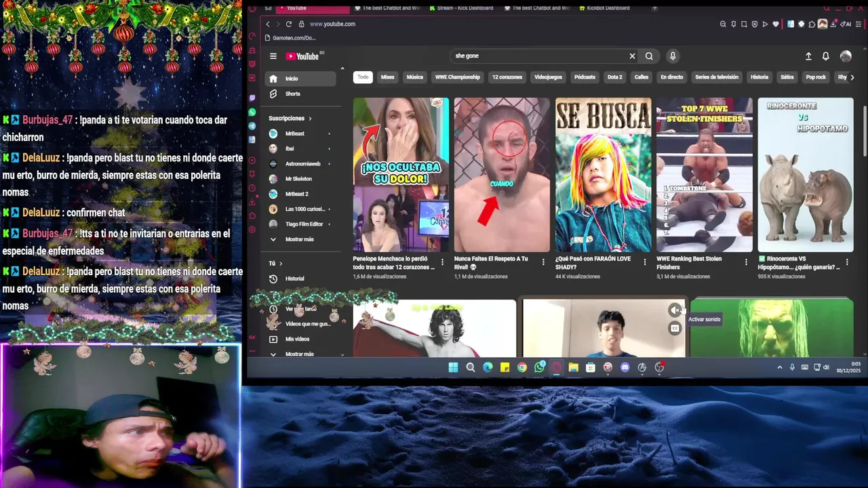Select the Mixes filter chip
The image size is (868, 488).
coord(387,77)
